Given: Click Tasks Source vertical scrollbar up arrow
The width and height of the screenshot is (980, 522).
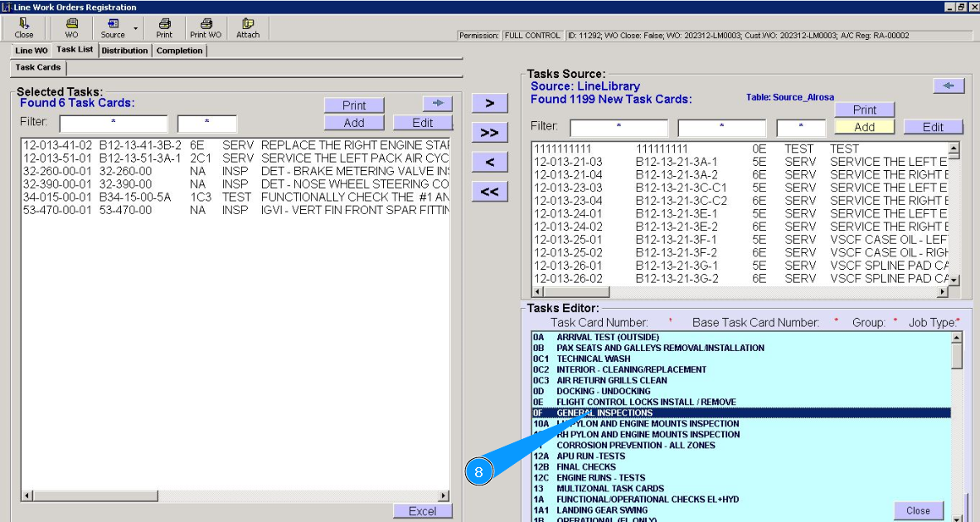Looking at the screenshot, I should pyautogui.click(x=953, y=149).
